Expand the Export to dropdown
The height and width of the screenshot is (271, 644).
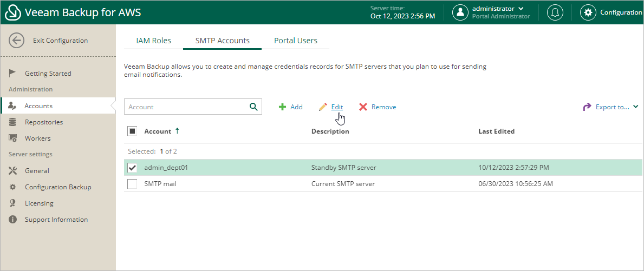pyautogui.click(x=611, y=107)
